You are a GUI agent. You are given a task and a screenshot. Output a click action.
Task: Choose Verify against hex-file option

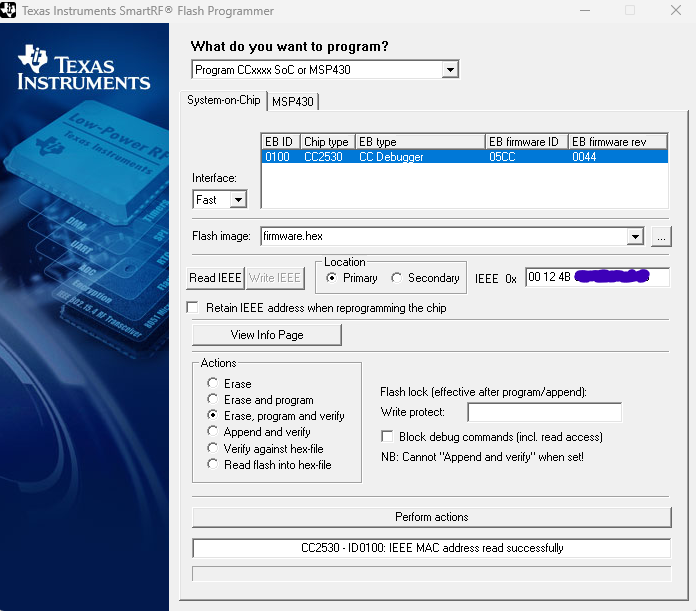(213, 448)
